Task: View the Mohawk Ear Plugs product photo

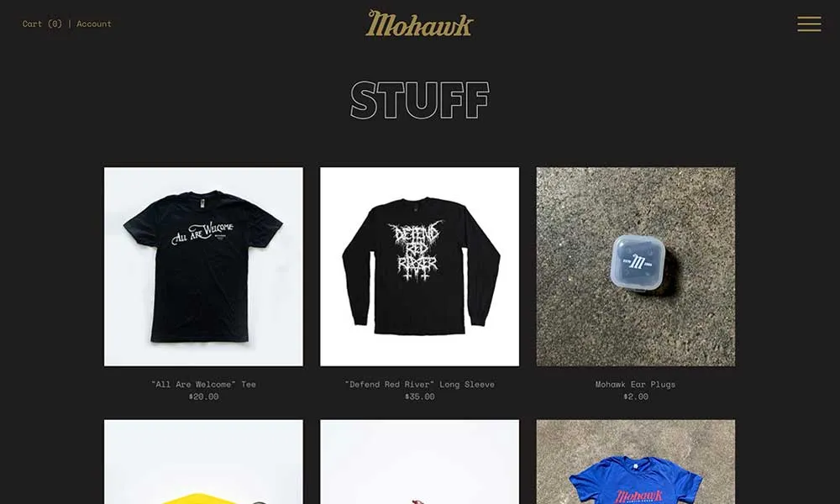Action: tap(635, 267)
